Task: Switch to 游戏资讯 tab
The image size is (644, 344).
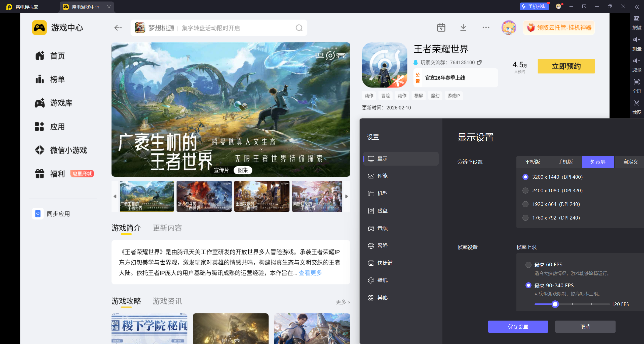Action: point(167,301)
